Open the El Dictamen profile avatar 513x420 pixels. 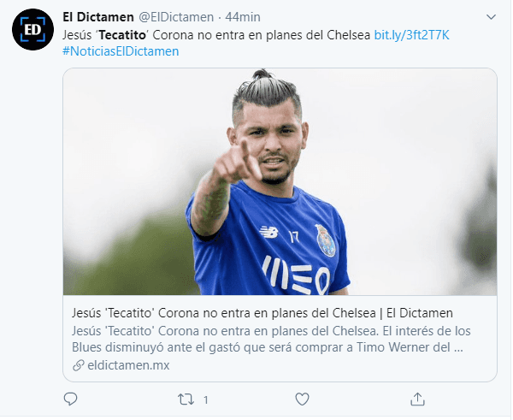32,29
